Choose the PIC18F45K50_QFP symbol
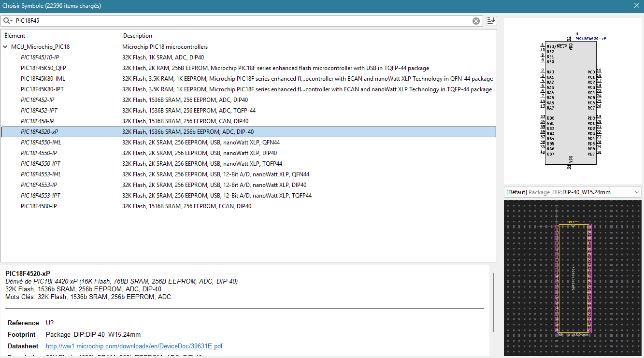The height and width of the screenshot is (358, 644). 43,68
